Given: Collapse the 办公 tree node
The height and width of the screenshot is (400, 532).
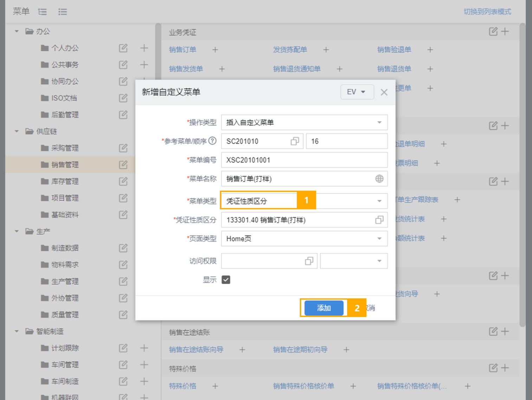Looking at the screenshot, I should pos(17,31).
